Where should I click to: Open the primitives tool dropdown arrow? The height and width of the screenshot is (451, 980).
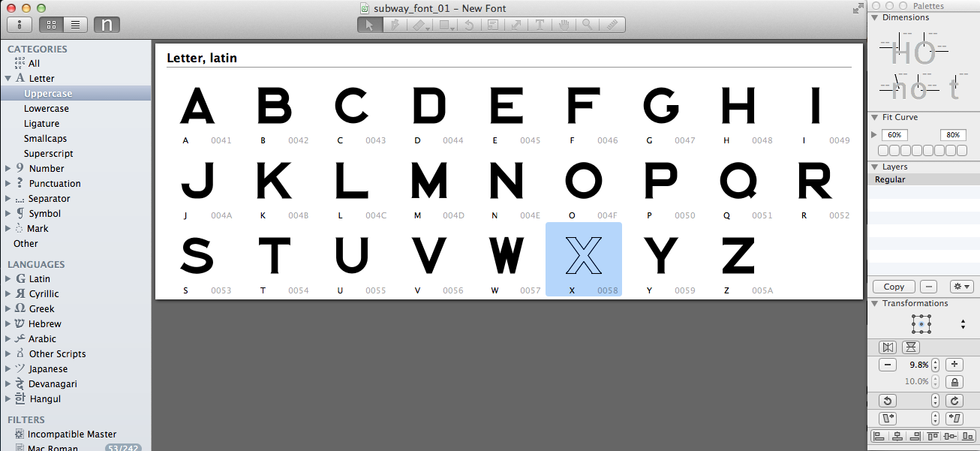[x=451, y=28]
